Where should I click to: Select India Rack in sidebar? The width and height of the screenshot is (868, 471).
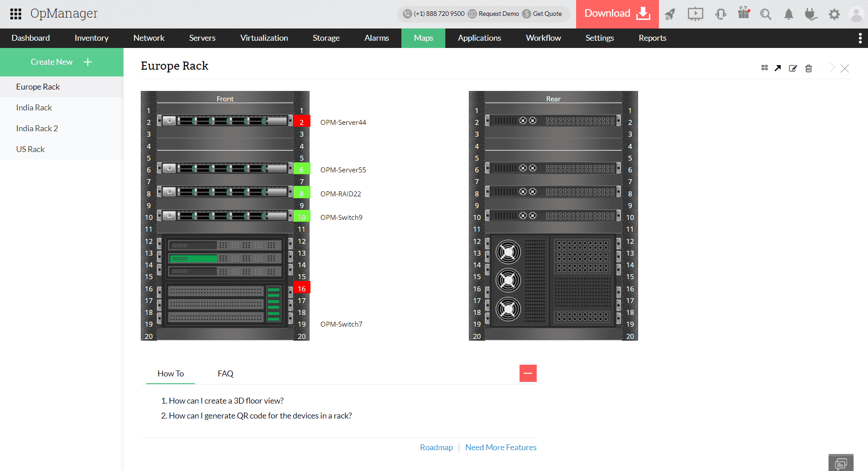pos(62,108)
